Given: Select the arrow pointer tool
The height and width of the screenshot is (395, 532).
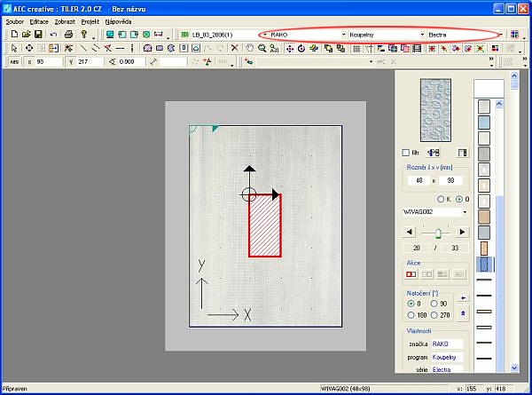Looking at the screenshot, I should click(x=14, y=48).
